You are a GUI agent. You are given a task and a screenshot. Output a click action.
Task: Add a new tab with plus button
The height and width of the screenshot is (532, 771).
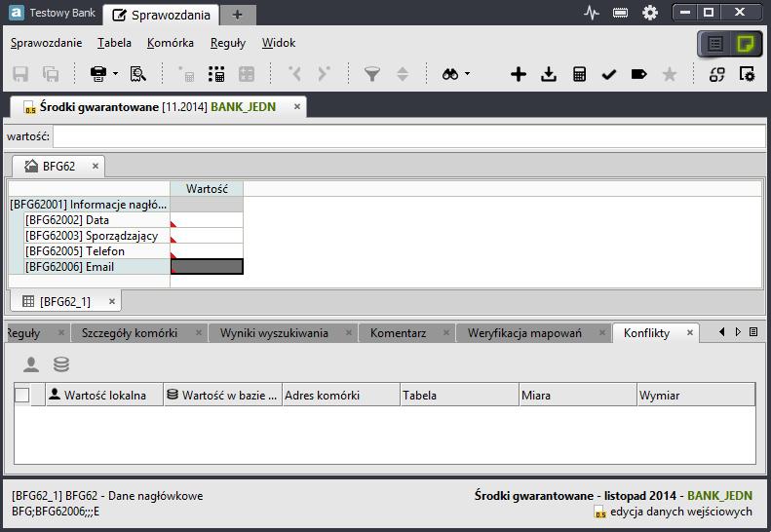(x=238, y=15)
